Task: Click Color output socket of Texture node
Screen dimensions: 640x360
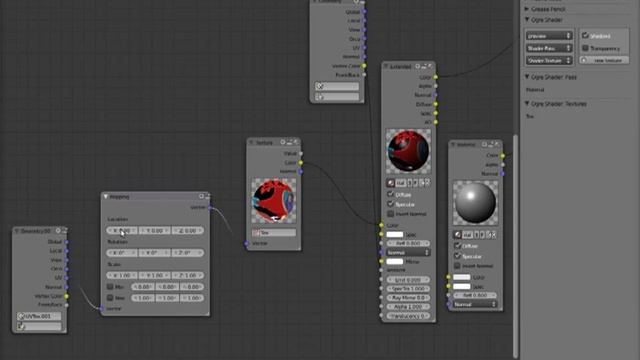Action: tap(301, 162)
